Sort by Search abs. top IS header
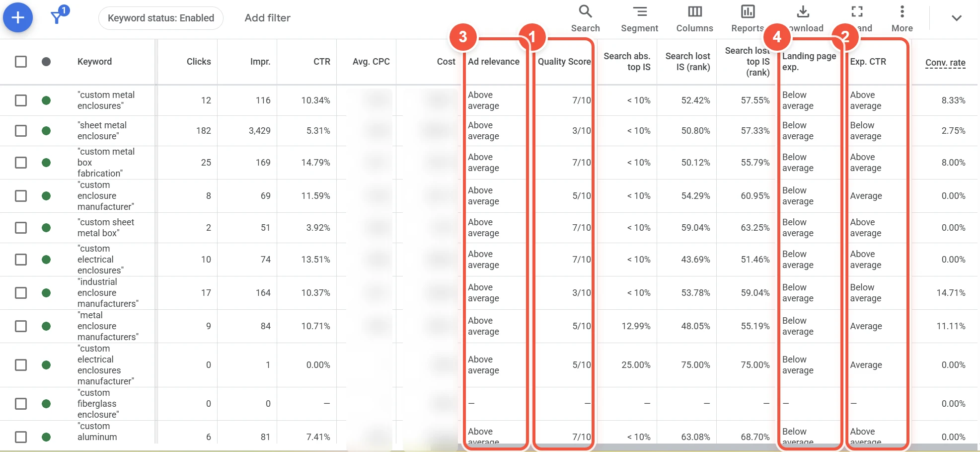This screenshot has height=452, width=980. point(627,62)
